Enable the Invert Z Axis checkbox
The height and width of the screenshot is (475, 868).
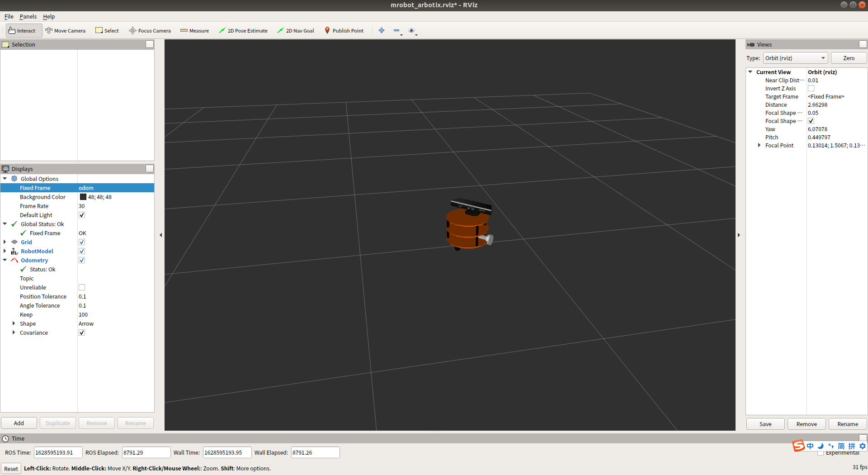(x=811, y=88)
